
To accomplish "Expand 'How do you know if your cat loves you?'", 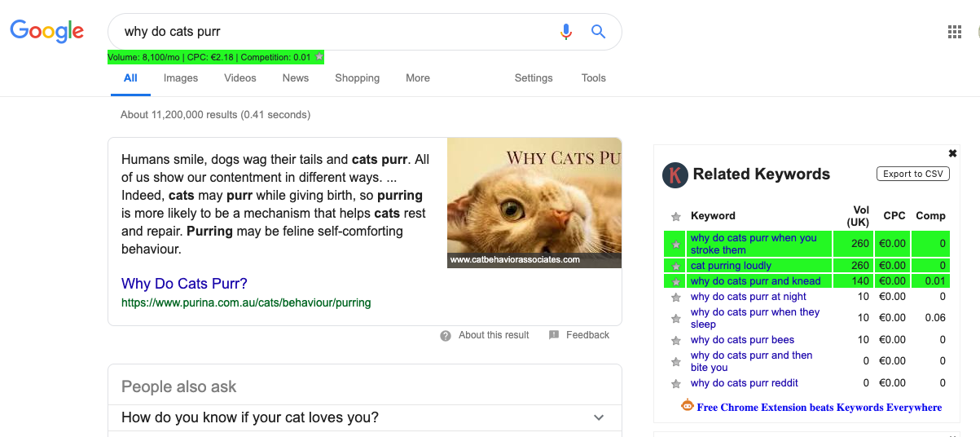I will click(x=599, y=417).
